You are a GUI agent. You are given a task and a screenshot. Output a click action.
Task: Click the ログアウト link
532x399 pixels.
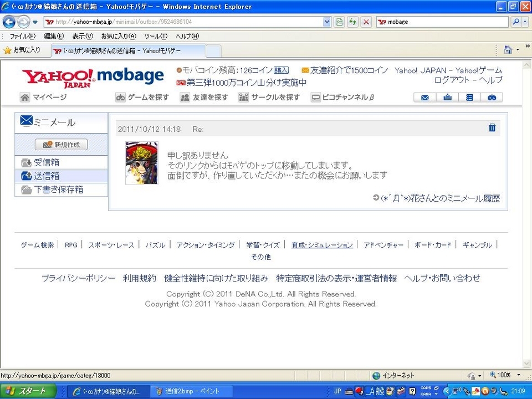(452, 80)
